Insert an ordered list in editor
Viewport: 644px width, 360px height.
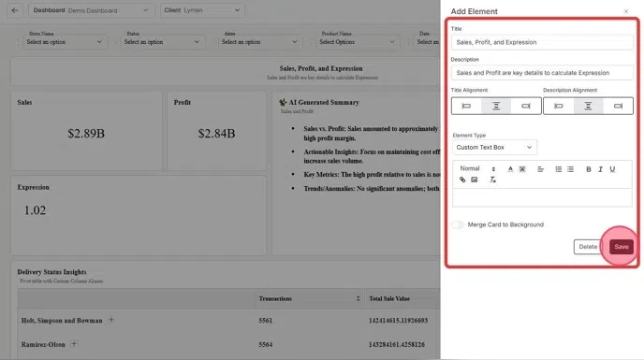tap(559, 169)
